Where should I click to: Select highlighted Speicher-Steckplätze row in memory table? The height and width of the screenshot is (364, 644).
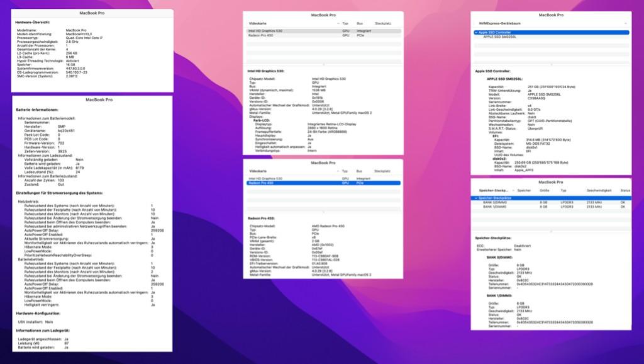[x=551, y=198]
